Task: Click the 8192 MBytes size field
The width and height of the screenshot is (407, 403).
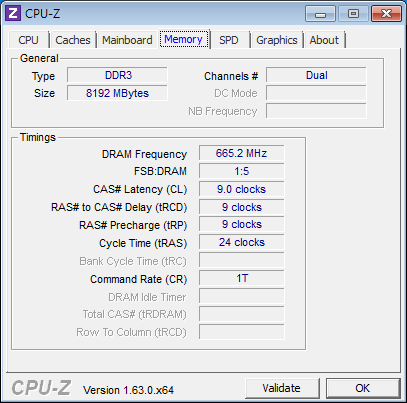Action: (117, 93)
